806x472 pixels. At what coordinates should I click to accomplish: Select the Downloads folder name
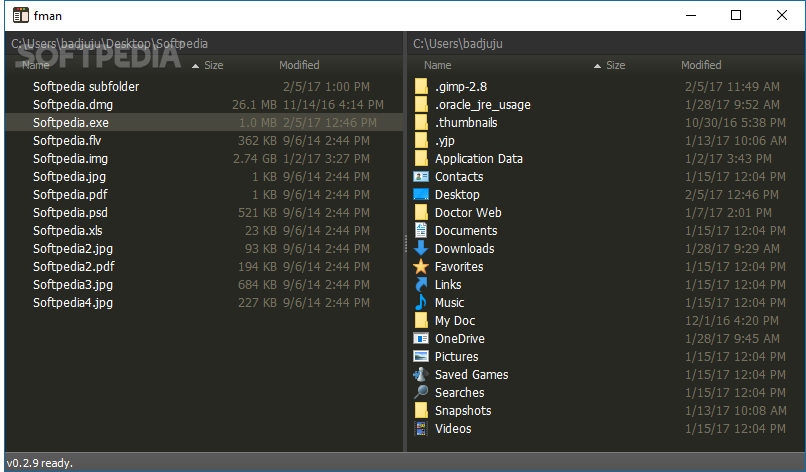click(464, 248)
